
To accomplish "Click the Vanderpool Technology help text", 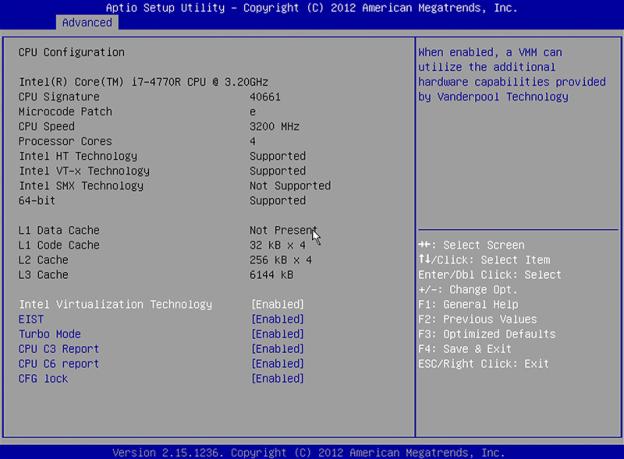I will pos(512,74).
